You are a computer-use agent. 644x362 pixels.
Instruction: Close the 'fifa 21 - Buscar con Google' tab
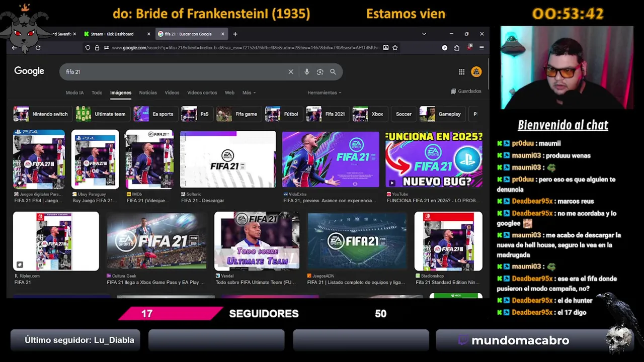pyautogui.click(x=222, y=34)
